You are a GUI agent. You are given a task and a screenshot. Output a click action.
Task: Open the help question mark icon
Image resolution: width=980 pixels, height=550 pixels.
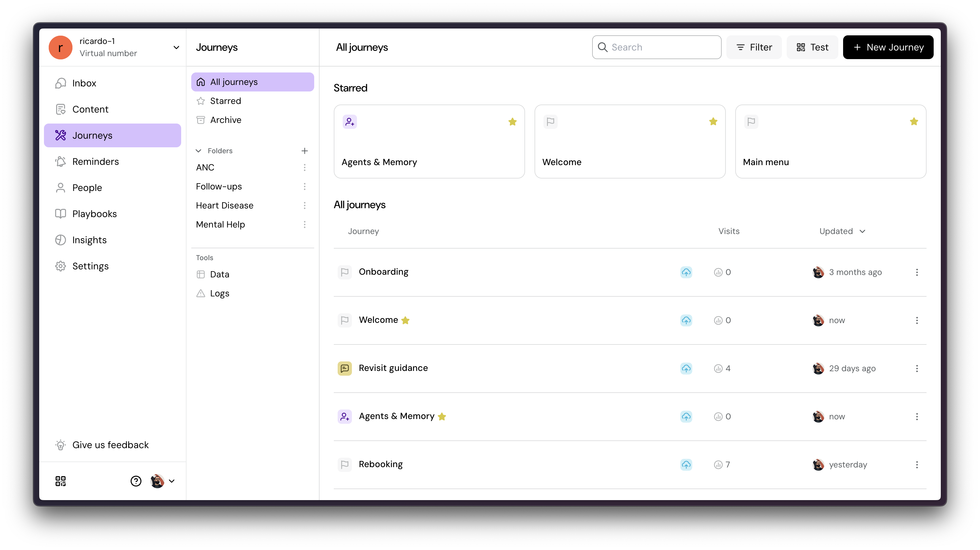click(136, 481)
